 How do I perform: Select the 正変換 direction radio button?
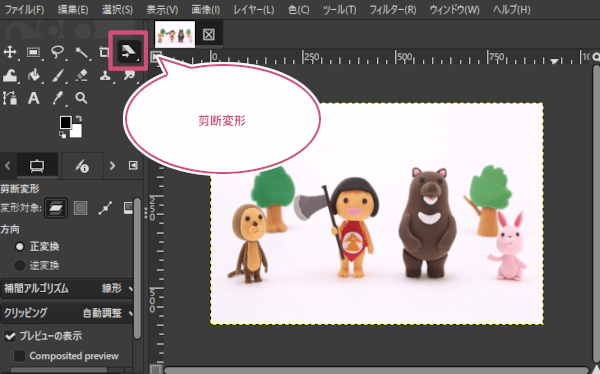pos(20,247)
